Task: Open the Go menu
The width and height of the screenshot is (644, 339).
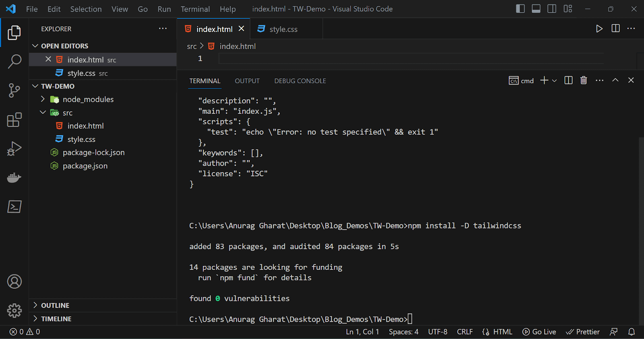Action: point(142,9)
